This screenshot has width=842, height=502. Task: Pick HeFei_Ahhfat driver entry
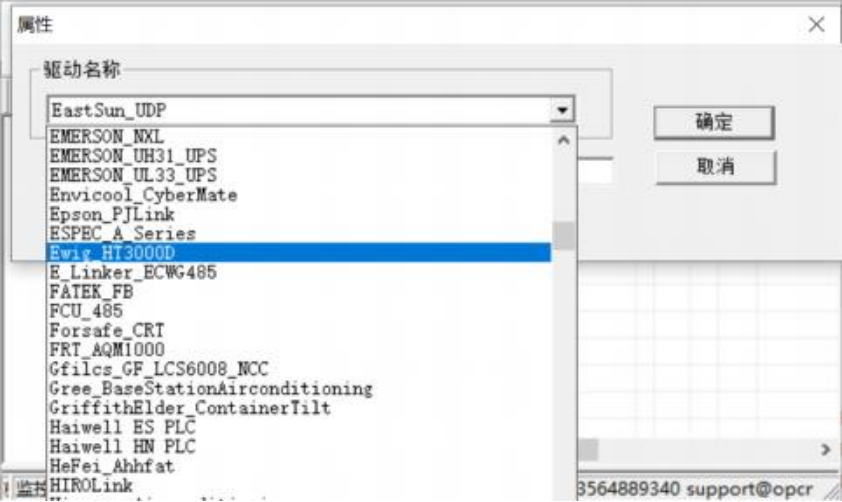299,465
